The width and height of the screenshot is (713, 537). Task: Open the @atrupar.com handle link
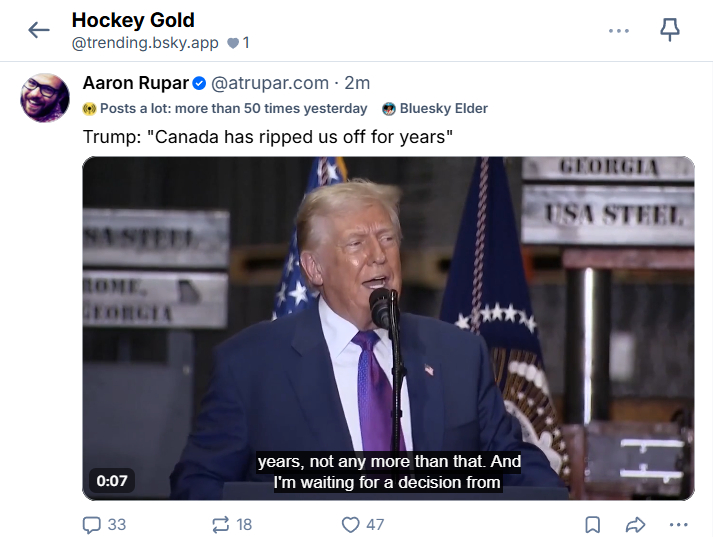coord(269,83)
